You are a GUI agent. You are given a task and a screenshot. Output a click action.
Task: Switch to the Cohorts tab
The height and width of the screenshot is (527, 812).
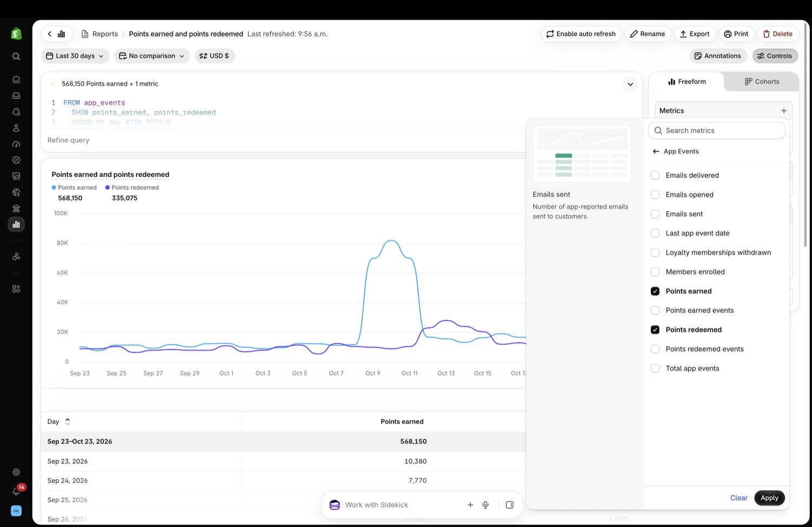pos(762,82)
